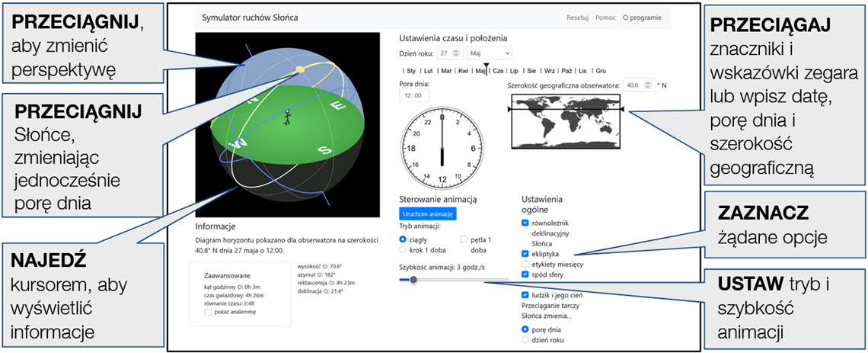Image resolution: width=868 pixels, height=353 pixels.
Task: Enable etykiety miesięcy checkbox
Action: pyautogui.click(x=525, y=264)
